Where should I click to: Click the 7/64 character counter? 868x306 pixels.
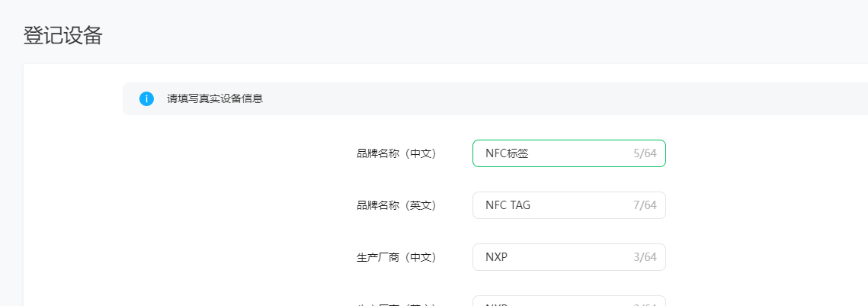645,206
